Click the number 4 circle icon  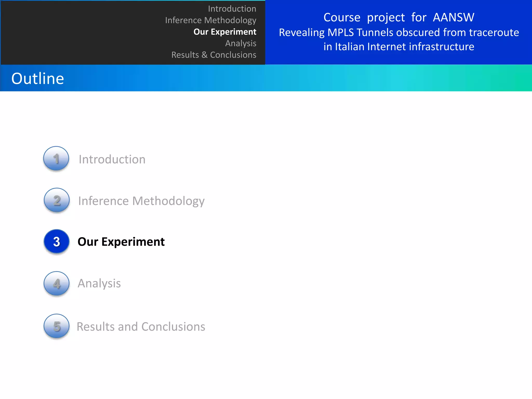coord(57,284)
